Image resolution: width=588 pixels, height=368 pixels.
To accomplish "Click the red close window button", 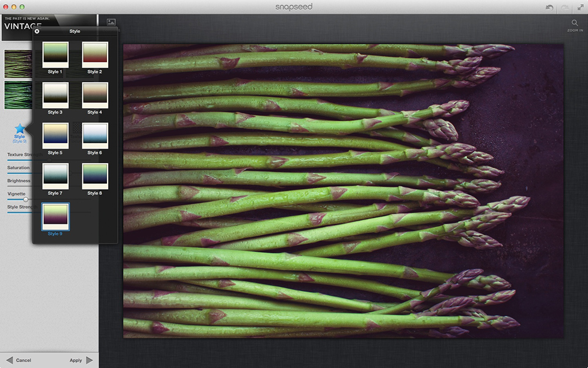I will (6, 6).
